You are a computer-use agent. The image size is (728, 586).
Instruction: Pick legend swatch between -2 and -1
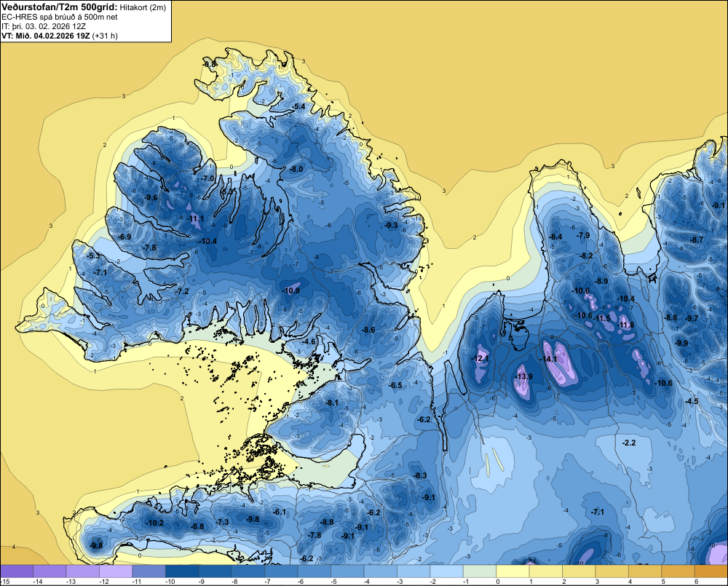(x=447, y=571)
